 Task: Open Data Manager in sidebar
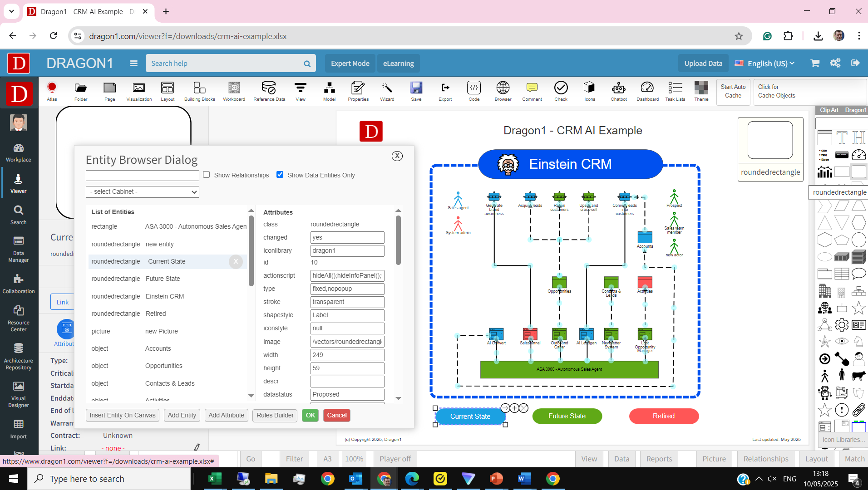tap(19, 250)
